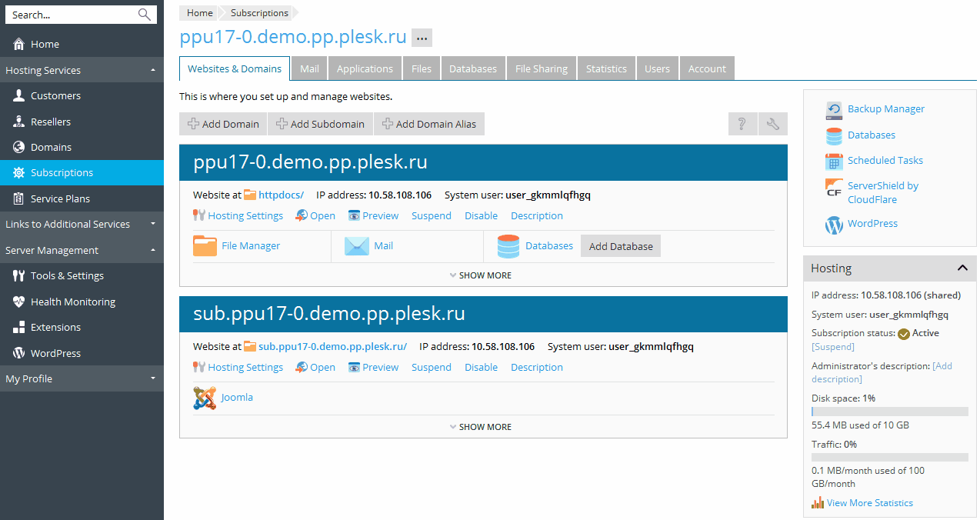Click in the Search input field
The height and width of the screenshot is (520, 980).
click(69, 15)
